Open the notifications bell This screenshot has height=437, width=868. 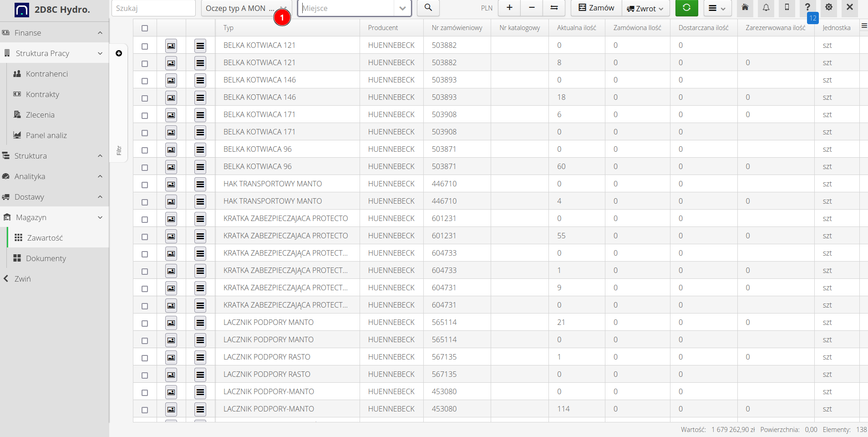766,7
